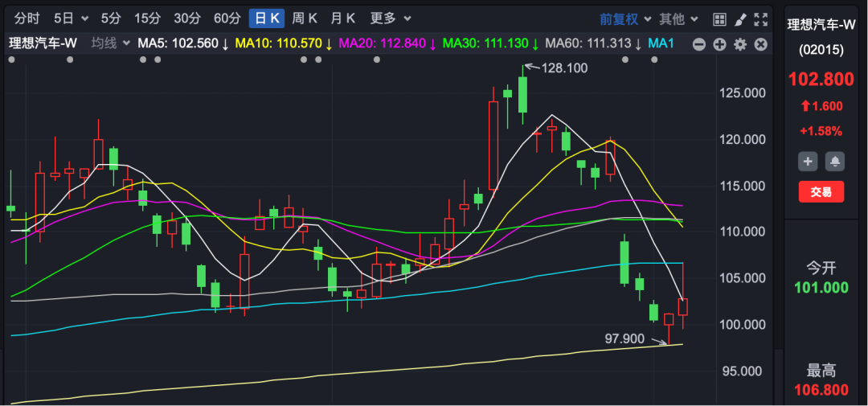Open the 周K weekly chart
Viewport: 868px width, 406px height.
pos(305,18)
